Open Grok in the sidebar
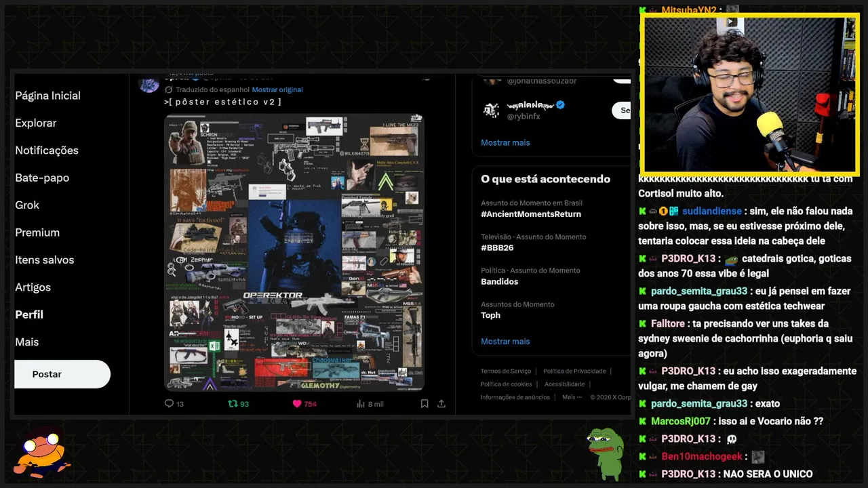The height and width of the screenshot is (488, 868). pyautogui.click(x=27, y=205)
